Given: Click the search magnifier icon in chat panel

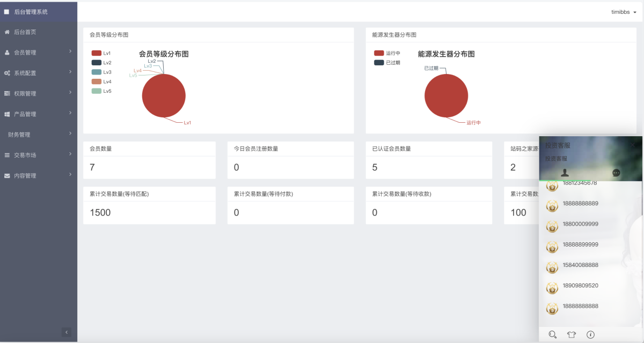Looking at the screenshot, I should pos(552,334).
